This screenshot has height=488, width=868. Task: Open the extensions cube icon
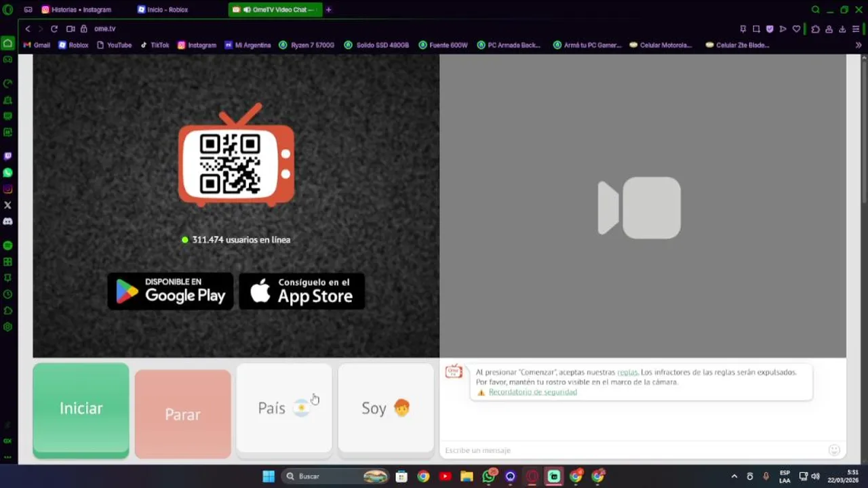[x=815, y=28]
